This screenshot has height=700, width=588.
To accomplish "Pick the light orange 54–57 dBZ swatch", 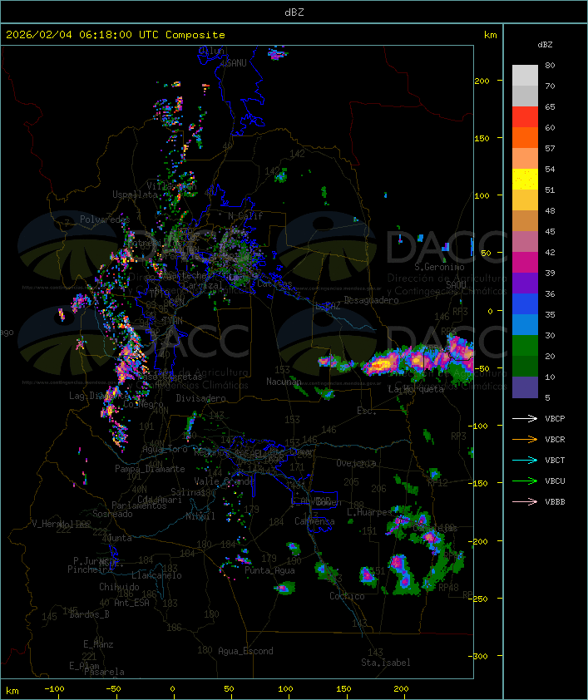I will coord(525,159).
